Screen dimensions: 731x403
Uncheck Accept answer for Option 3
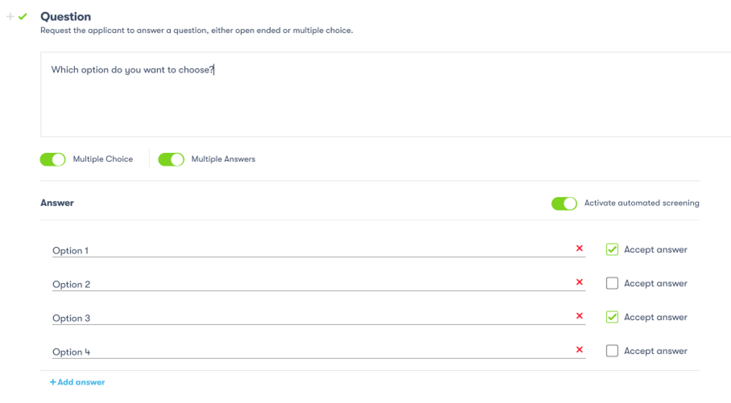[x=612, y=317]
